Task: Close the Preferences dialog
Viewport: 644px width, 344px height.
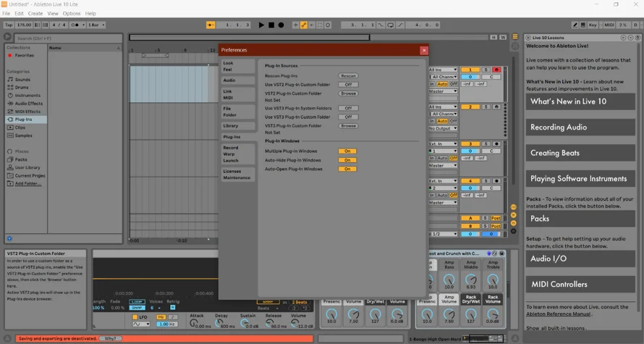Action: (x=424, y=50)
